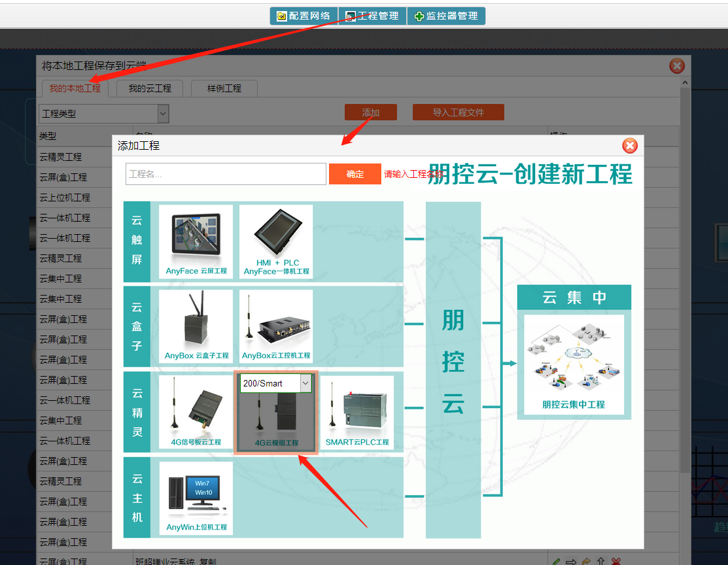Choose the AnyFace一体机工程 HMI + PLC option
This screenshot has height=565, width=728.
point(276,241)
